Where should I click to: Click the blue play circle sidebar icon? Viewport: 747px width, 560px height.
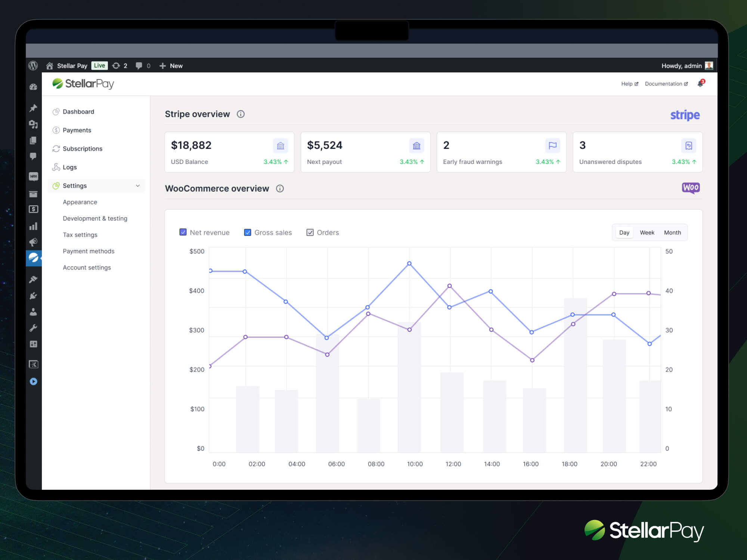33,381
